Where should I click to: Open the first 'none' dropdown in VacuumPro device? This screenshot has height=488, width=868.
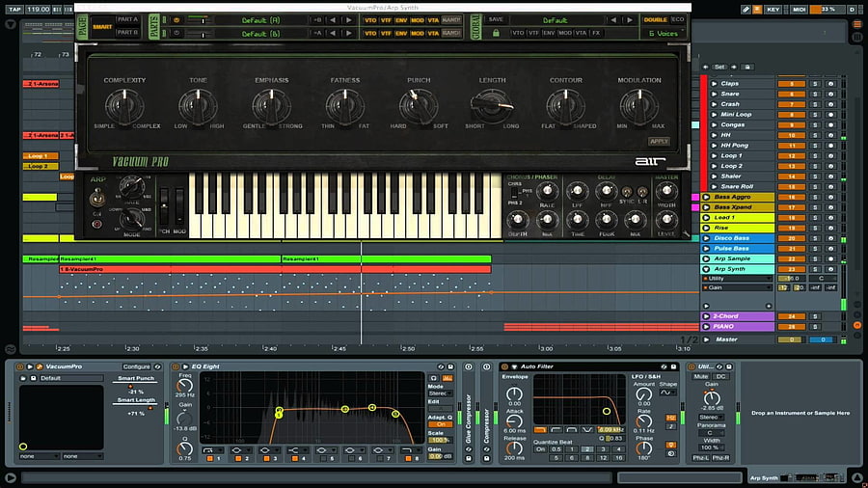(39, 456)
